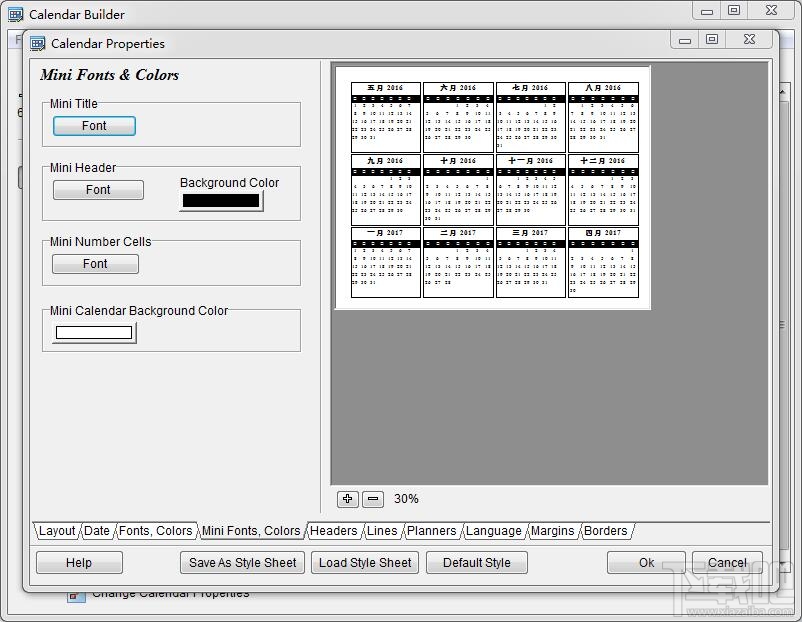The width and height of the screenshot is (802, 622).
Task: Confirm changes with Ok
Action: click(645, 562)
